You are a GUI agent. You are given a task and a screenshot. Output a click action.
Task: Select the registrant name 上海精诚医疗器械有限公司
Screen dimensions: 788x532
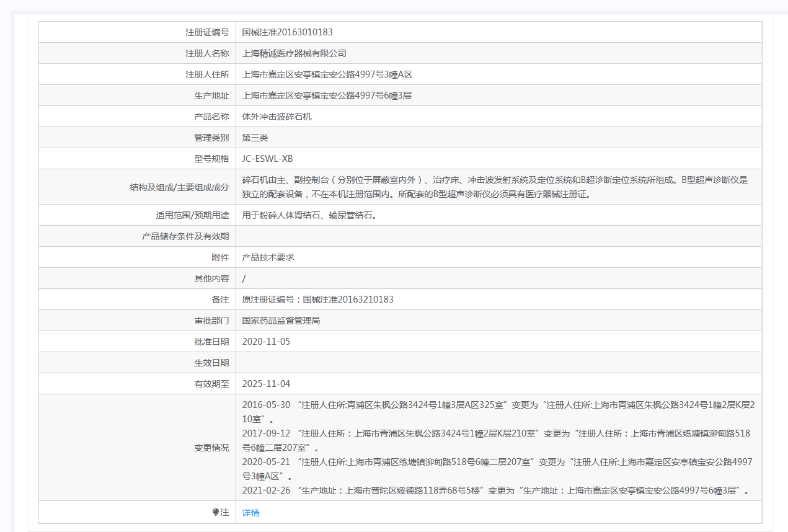(294, 53)
